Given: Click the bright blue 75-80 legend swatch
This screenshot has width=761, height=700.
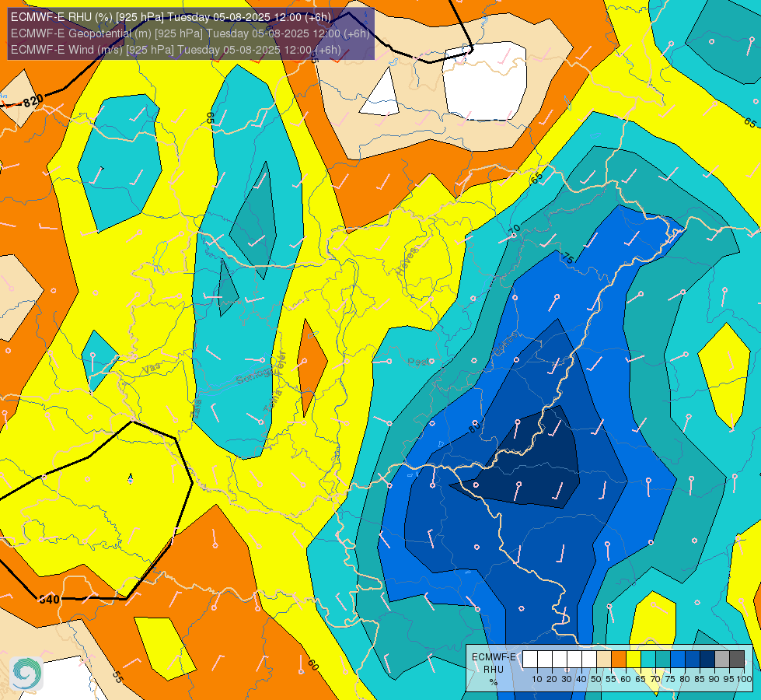Looking at the screenshot, I should tap(678, 660).
